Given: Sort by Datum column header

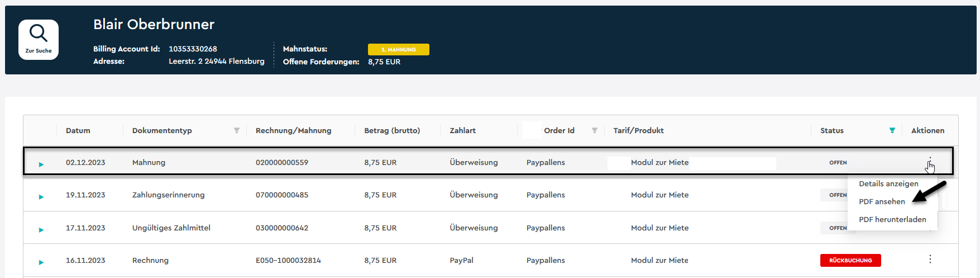Looking at the screenshot, I should point(78,130).
